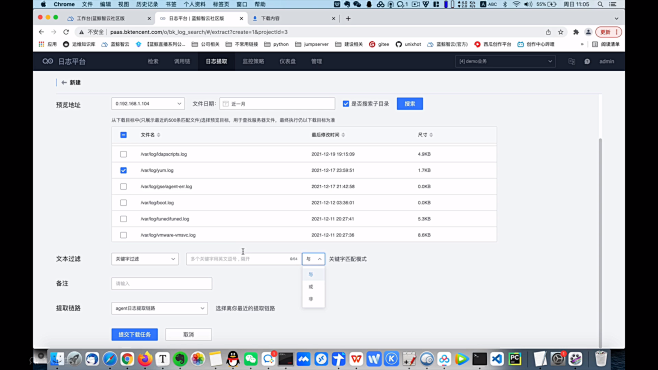658x370 pixels.
Task: Expand the Chrome tab search chevron
Action: click(616, 18)
